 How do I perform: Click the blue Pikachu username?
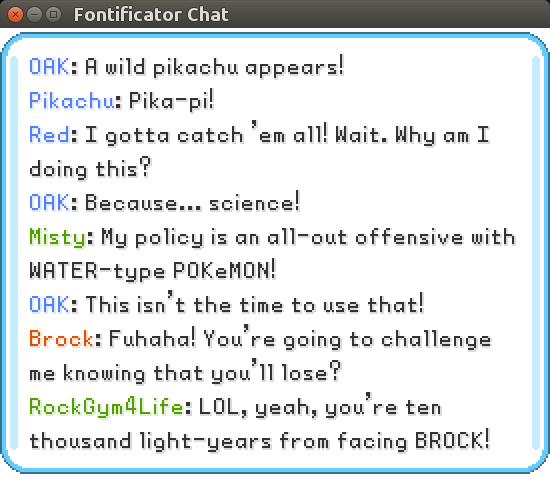click(72, 101)
